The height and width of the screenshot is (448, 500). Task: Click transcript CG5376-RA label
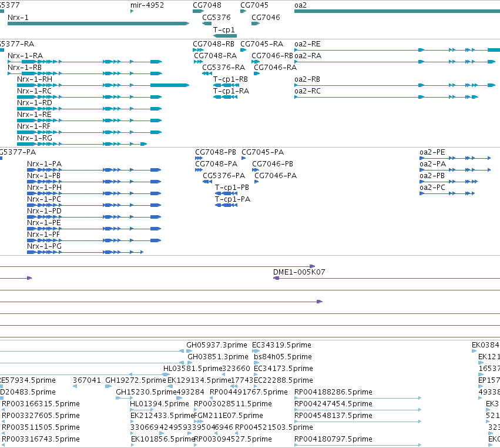pyautogui.click(x=223, y=68)
